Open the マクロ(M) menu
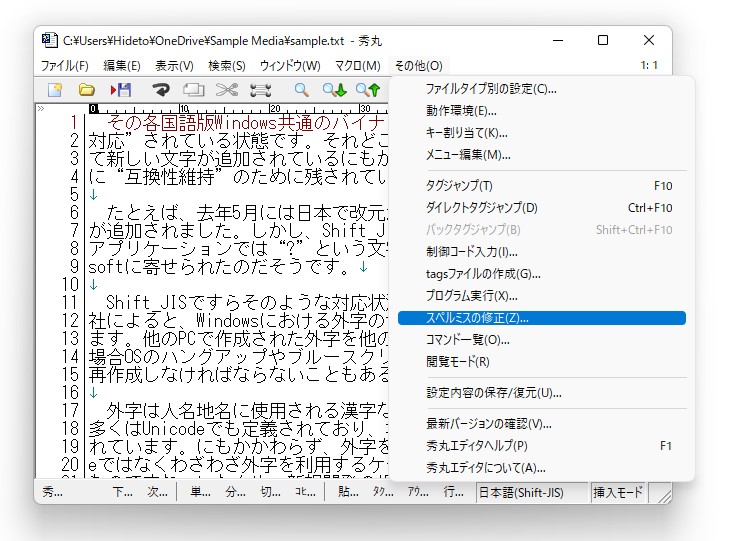730x541 pixels. [358, 66]
